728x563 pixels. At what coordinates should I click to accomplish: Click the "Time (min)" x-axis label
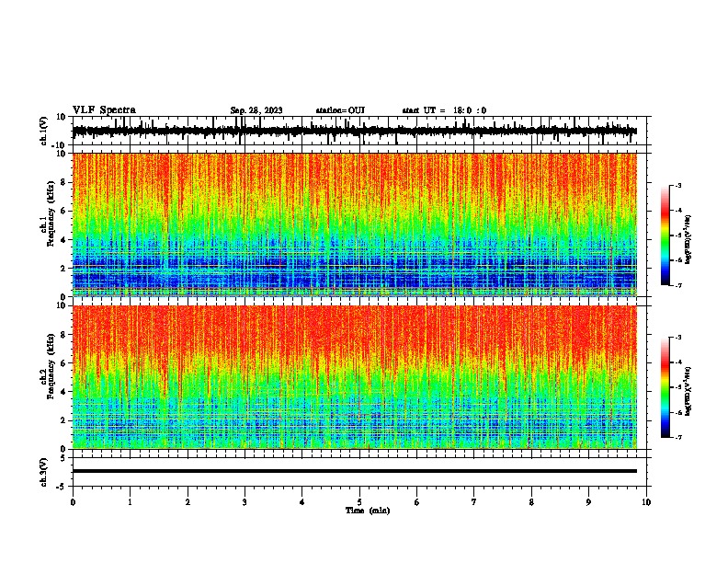point(368,511)
